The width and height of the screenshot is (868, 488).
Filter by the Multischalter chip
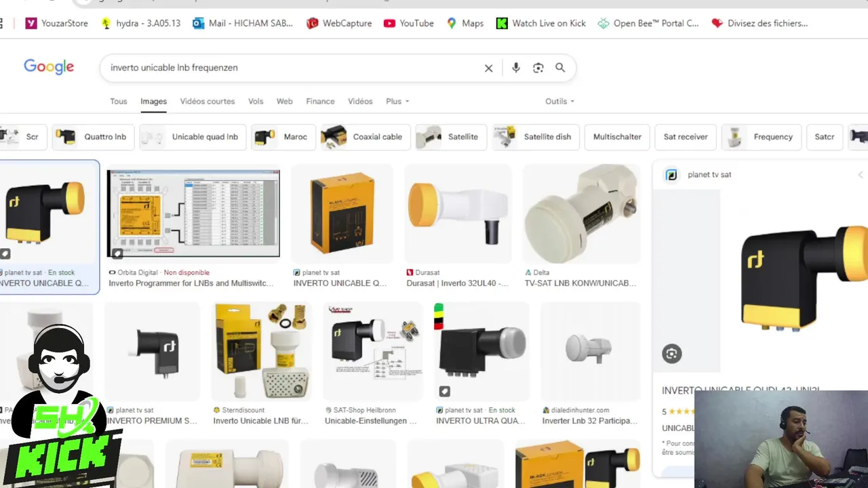(x=617, y=137)
